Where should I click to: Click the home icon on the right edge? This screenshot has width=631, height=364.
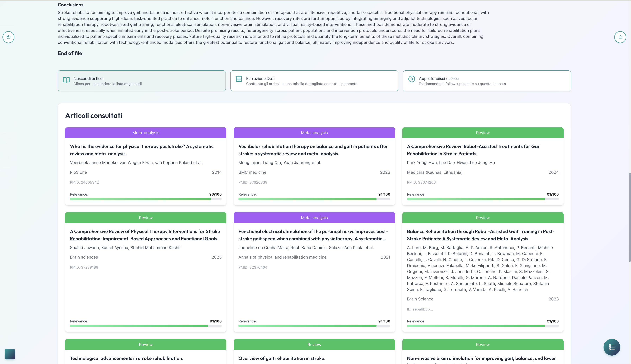point(620,37)
